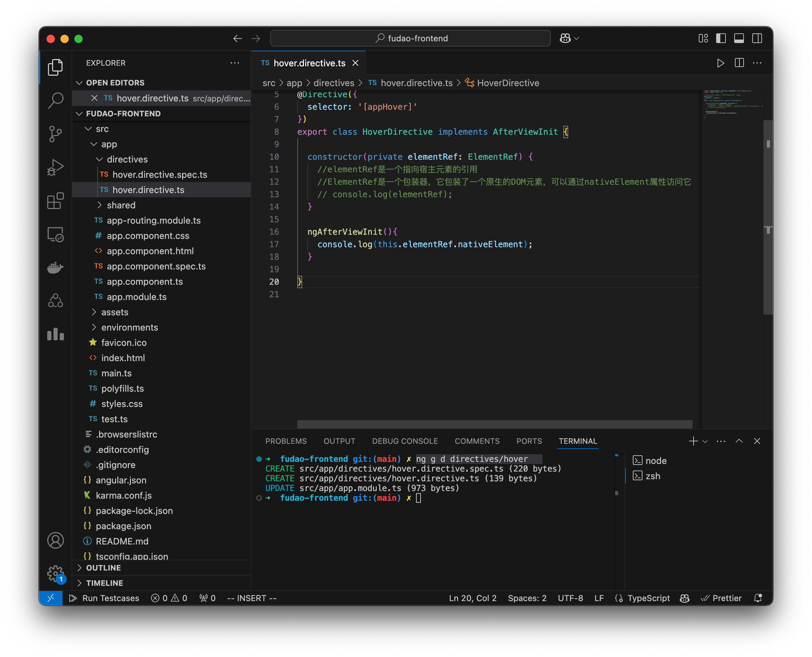Select the zsh terminal in the terminal list
Screen dimensions: 812x657
(x=653, y=476)
